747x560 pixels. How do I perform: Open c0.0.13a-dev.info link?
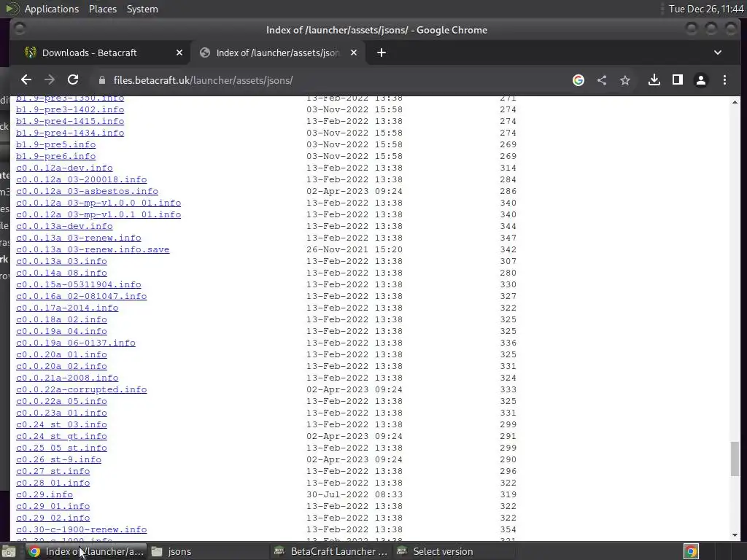64,226
